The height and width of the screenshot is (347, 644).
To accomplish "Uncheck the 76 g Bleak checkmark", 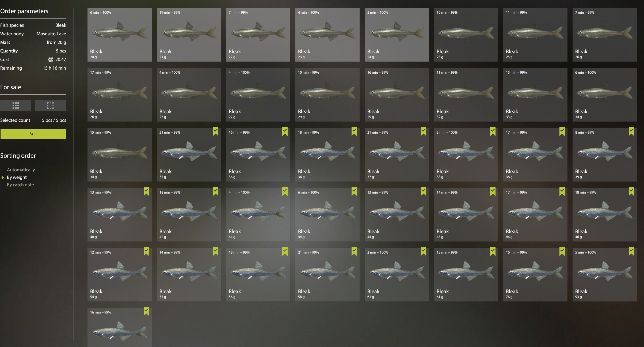I will [x=562, y=251].
